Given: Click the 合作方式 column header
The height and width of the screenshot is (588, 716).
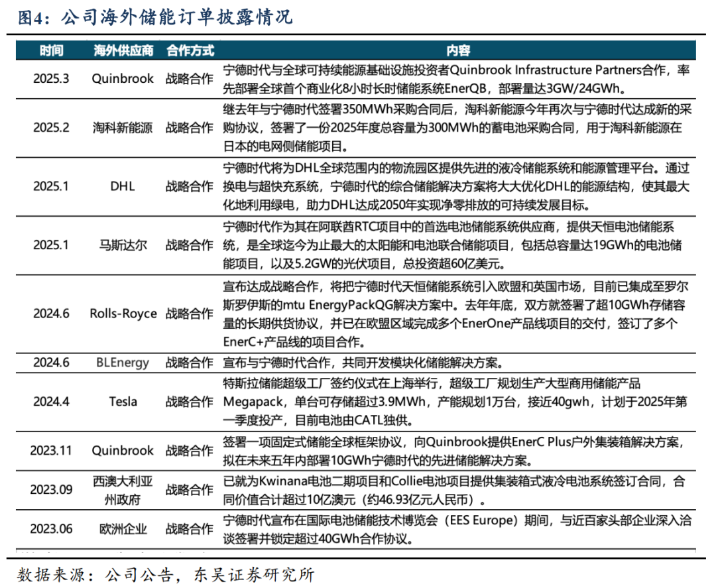Looking at the screenshot, I should [x=190, y=50].
